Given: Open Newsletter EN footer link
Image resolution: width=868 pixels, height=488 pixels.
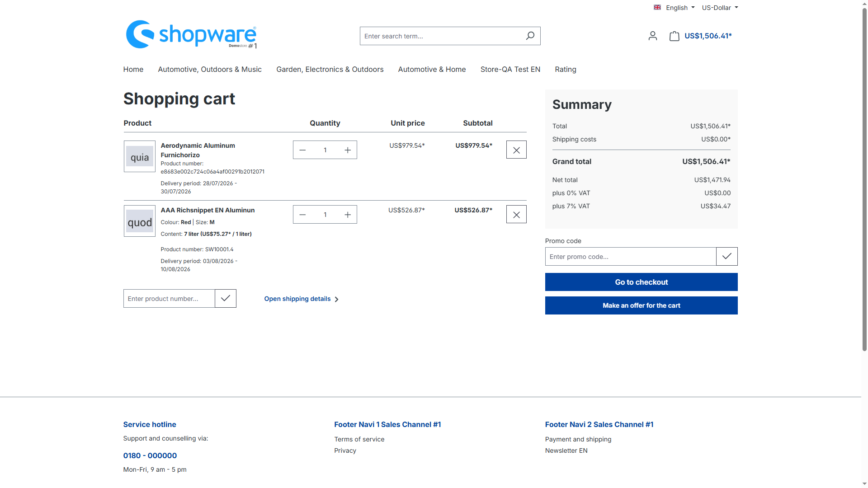Looking at the screenshot, I should click(566, 450).
